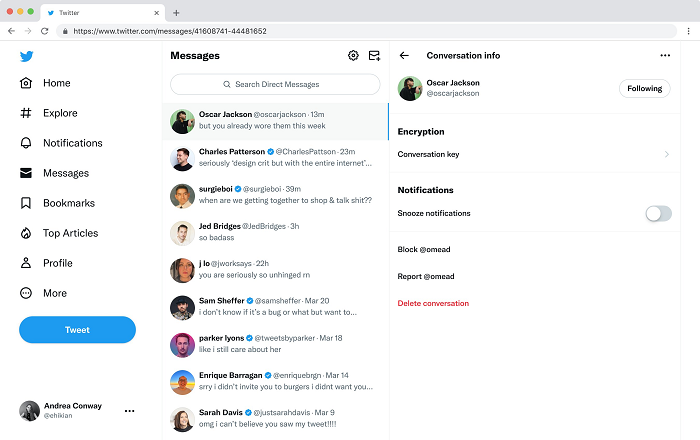The width and height of the screenshot is (700, 440).
Task: Open Charles Patterson's conversation
Action: (275, 158)
